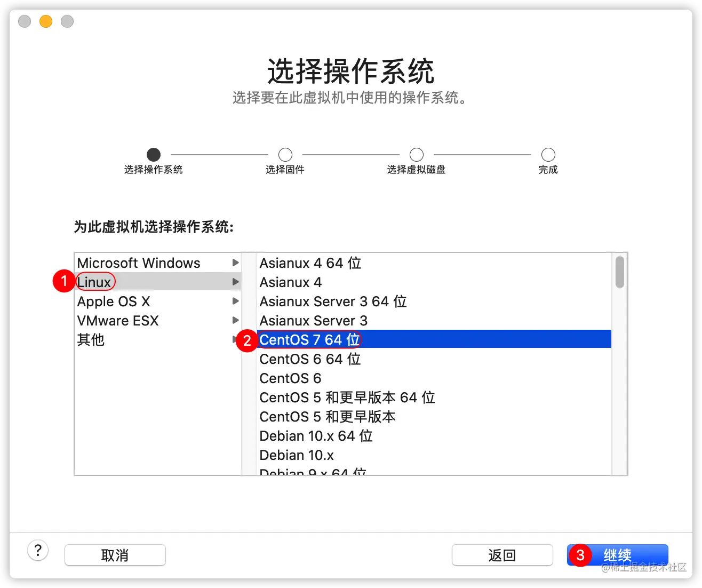Select Linux in the OS family list
The height and width of the screenshot is (588, 702).
158,282
